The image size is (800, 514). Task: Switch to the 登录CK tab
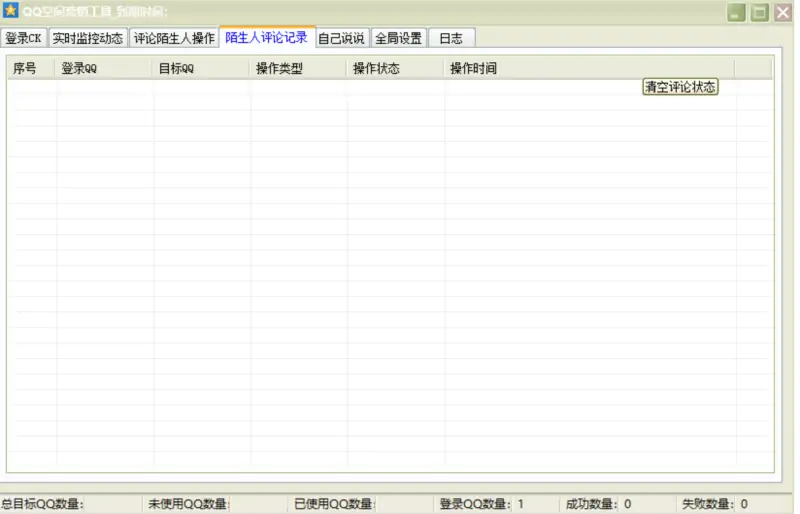pyautogui.click(x=23, y=39)
